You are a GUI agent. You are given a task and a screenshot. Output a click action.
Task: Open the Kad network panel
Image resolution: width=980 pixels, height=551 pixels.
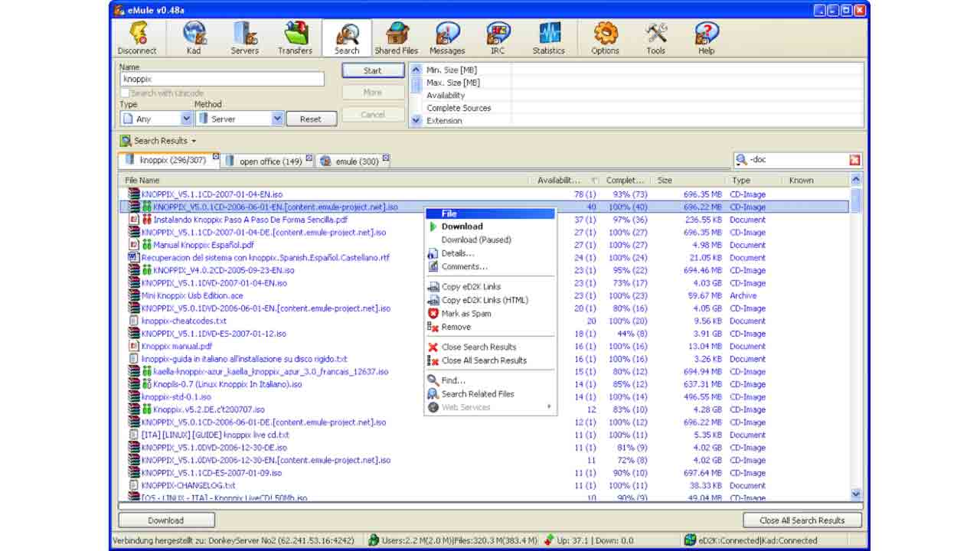pyautogui.click(x=193, y=37)
